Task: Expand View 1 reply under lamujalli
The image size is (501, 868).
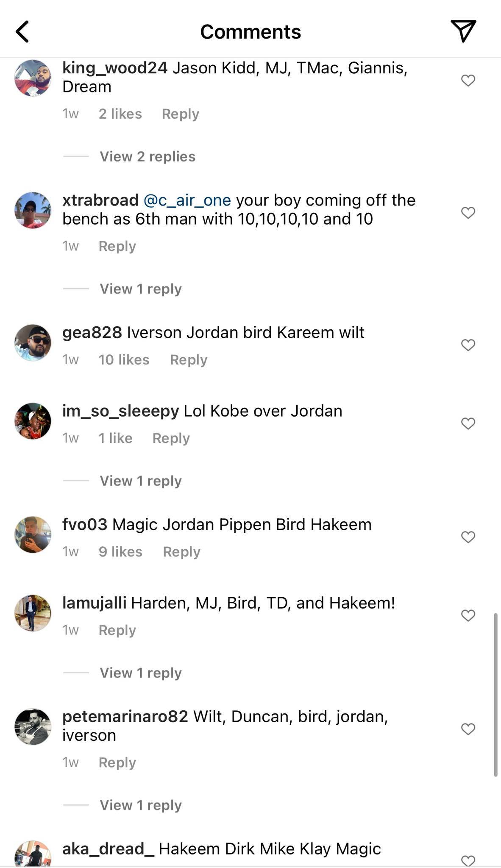Action: (x=141, y=673)
